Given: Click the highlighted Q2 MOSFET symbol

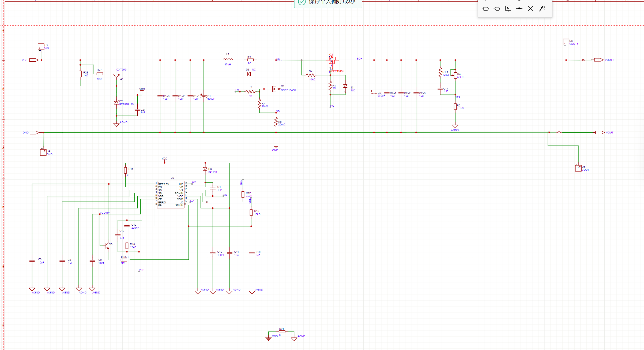Looking at the screenshot, I should click(x=332, y=60).
